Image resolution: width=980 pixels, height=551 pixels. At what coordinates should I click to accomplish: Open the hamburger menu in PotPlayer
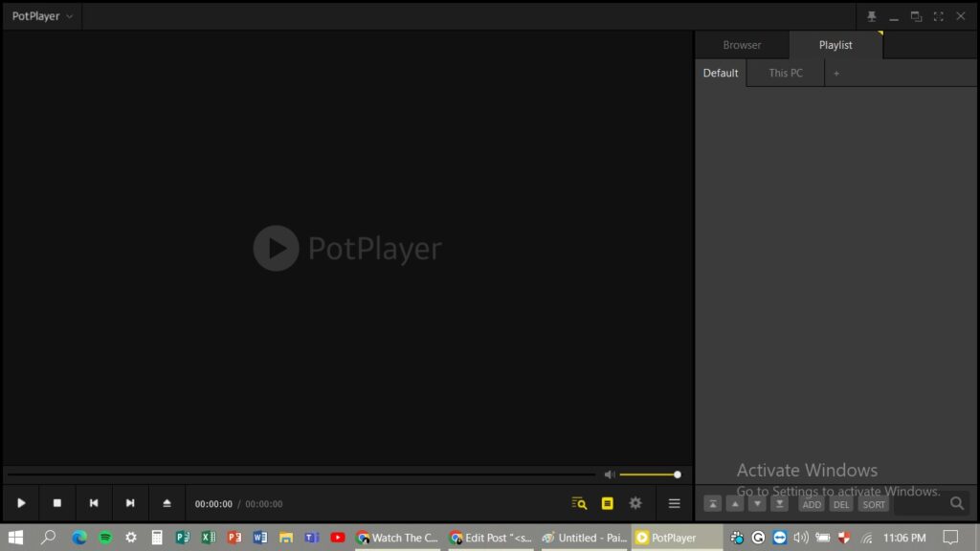(x=675, y=503)
